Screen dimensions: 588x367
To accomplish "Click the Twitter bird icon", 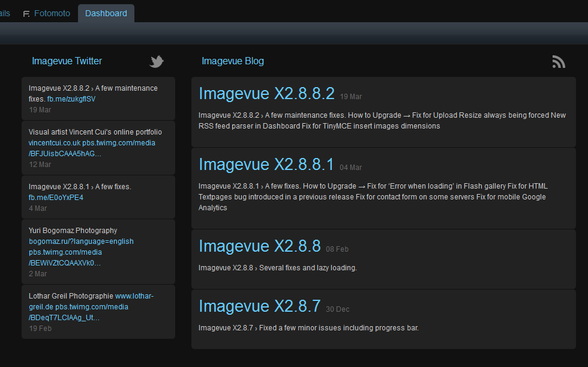I will [157, 61].
